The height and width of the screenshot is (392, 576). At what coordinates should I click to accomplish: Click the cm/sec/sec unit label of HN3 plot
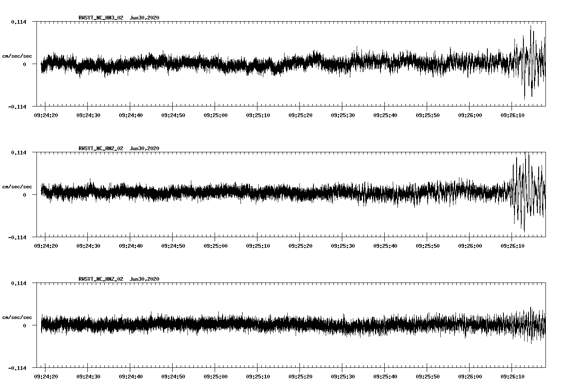(x=17, y=56)
